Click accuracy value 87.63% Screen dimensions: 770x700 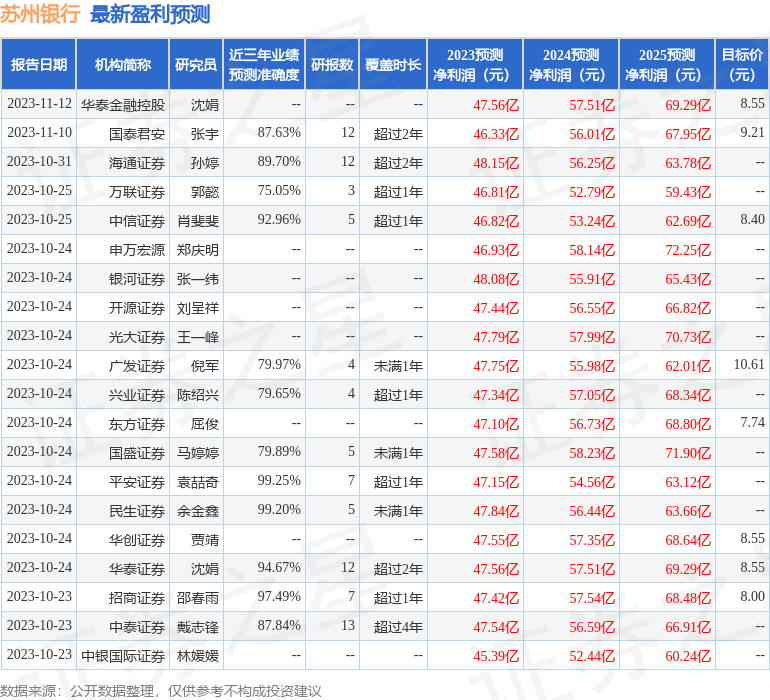[279, 133]
